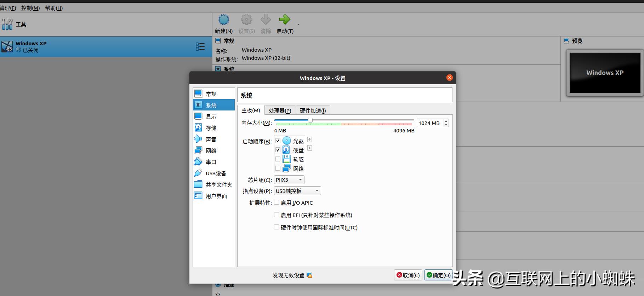Switch to the 处理器(P) tab

[x=280, y=110]
